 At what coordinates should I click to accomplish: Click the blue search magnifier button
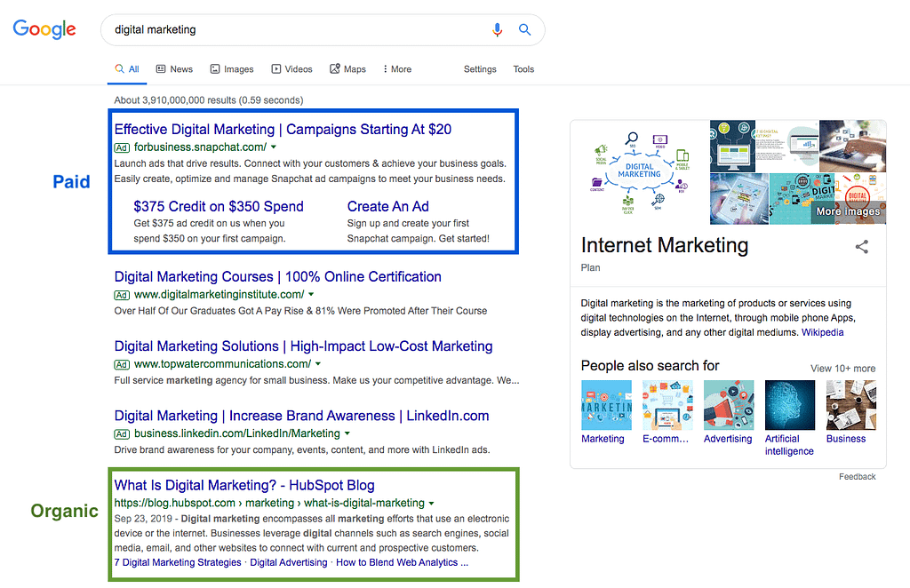[x=524, y=29]
